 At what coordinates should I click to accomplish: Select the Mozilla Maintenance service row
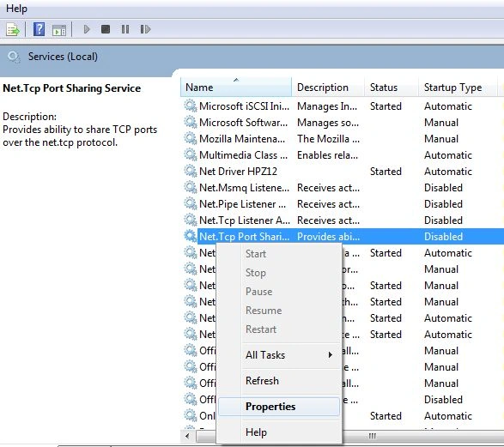[343, 139]
